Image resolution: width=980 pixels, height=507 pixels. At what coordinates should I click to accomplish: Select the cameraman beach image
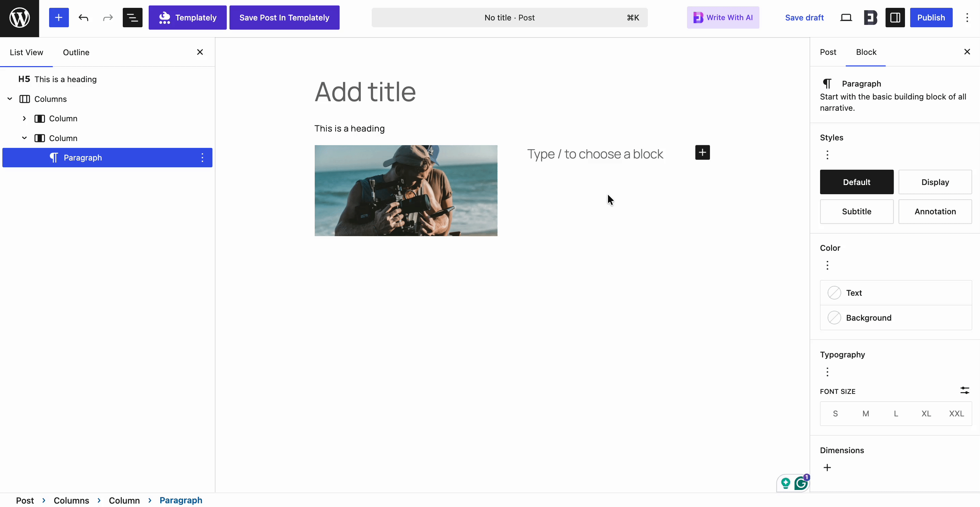click(406, 190)
